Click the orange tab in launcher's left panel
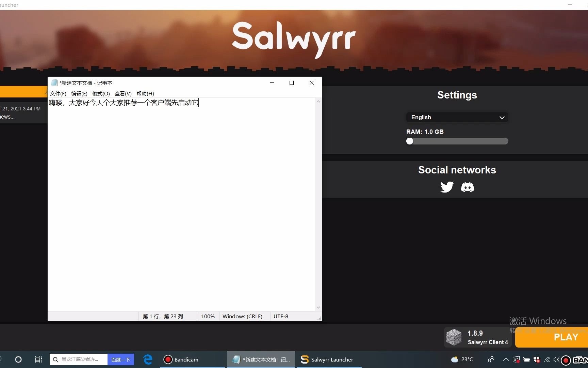This screenshot has width=588, height=368. [x=23, y=92]
